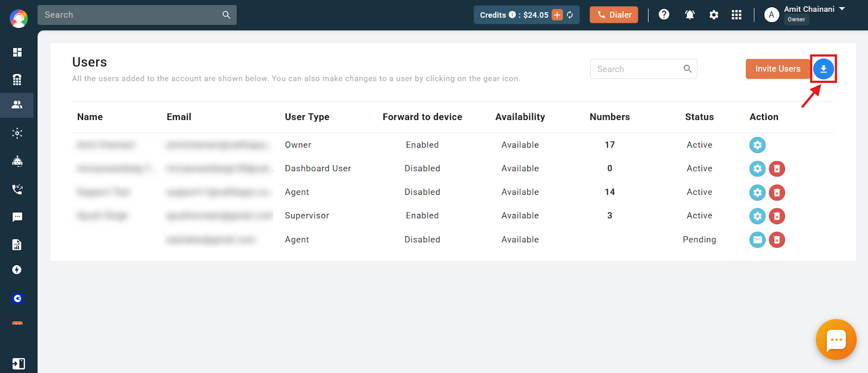
Task: Click the Enabled cell in Supervisor row
Action: click(x=422, y=216)
